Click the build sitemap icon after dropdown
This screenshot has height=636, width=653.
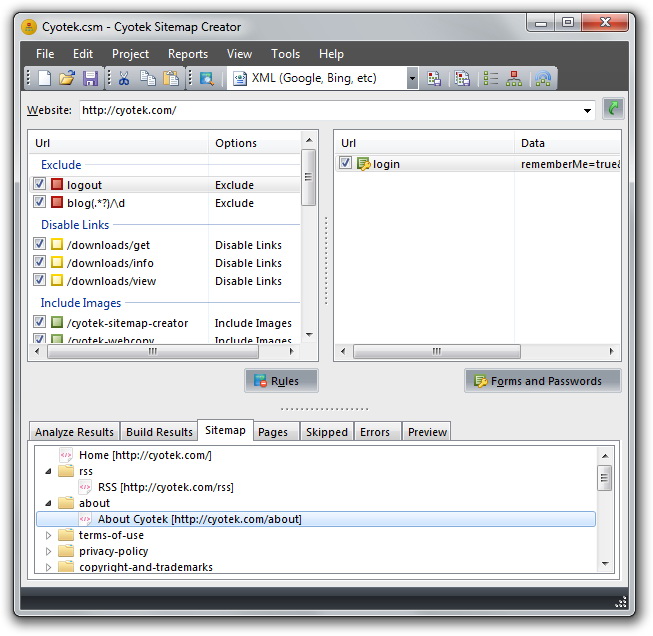(434, 78)
